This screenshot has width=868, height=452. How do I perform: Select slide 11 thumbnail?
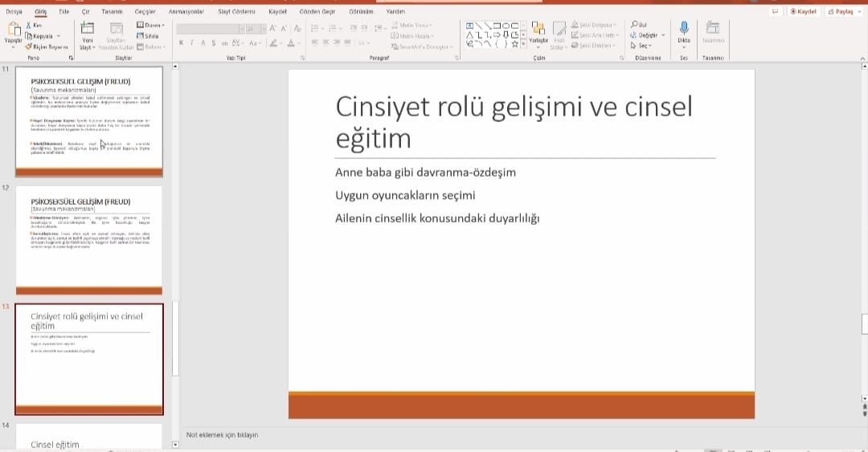(89, 122)
